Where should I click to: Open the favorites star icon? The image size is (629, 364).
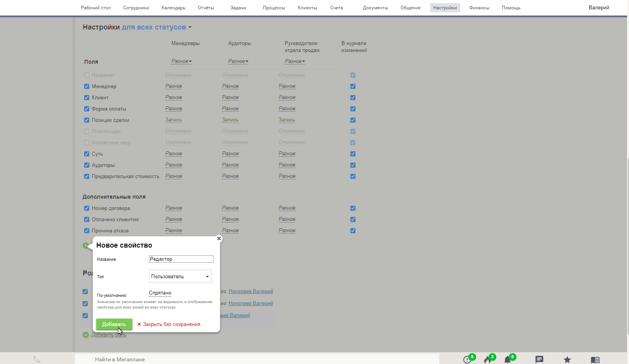567,360
